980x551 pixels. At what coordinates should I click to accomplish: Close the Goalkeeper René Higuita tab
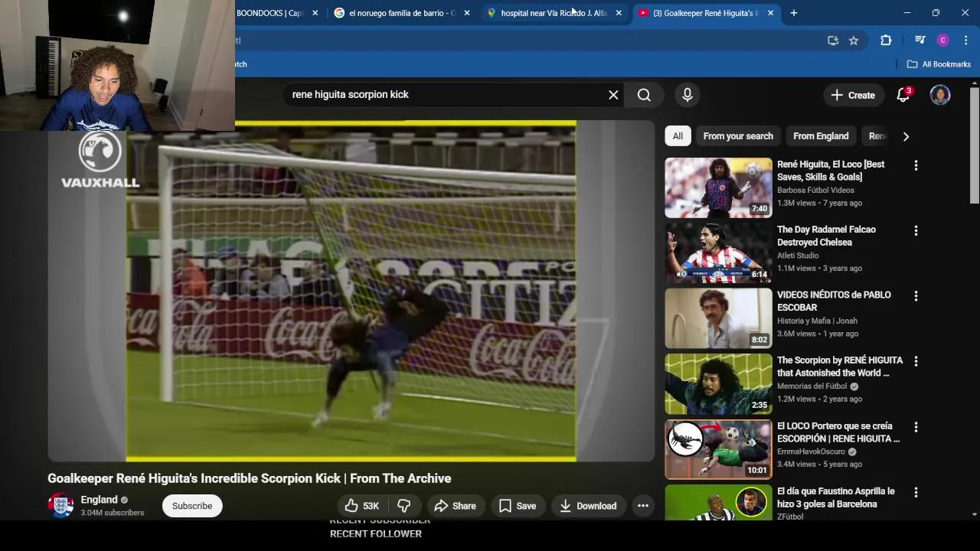tap(770, 13)
